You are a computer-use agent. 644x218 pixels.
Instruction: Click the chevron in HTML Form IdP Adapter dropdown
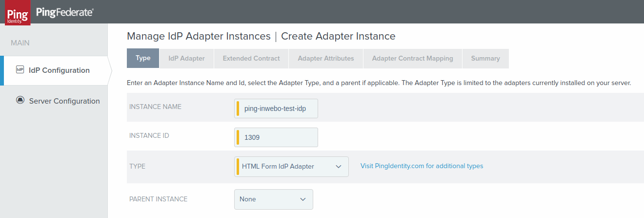tap(339, 167)
